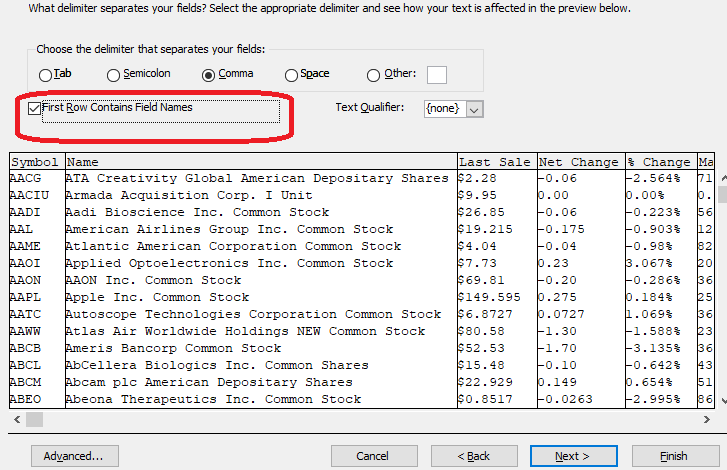Click the AAPL symbol cell
This screenshot has width=727, height=470.
point(37,297)
